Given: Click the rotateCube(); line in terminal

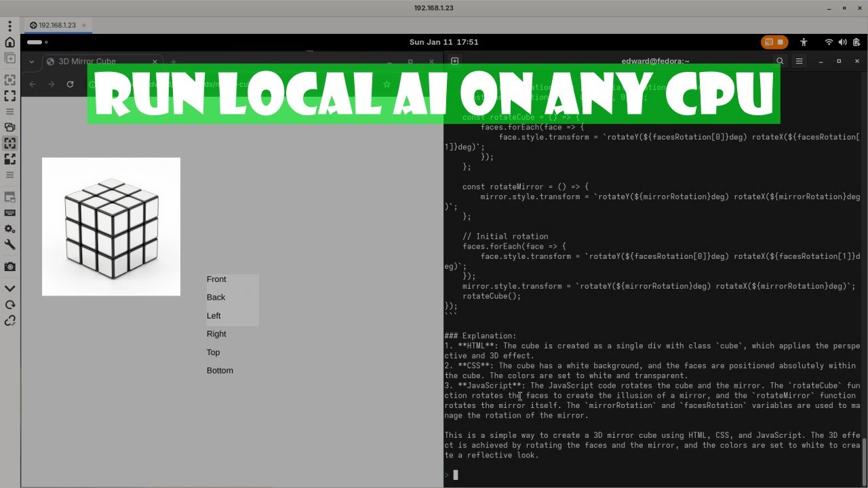Looking at the screenshot, I should [x=492, y=296].
